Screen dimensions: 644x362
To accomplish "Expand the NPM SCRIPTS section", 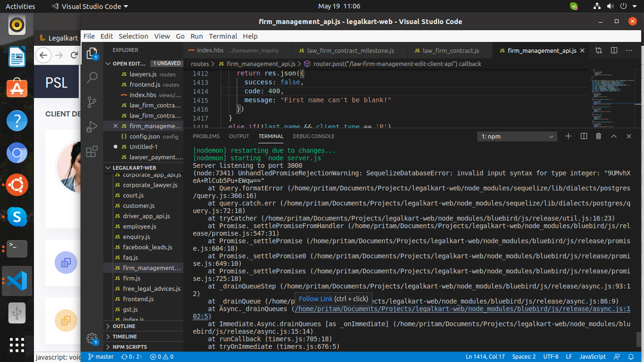I will (x=130, y=347).
